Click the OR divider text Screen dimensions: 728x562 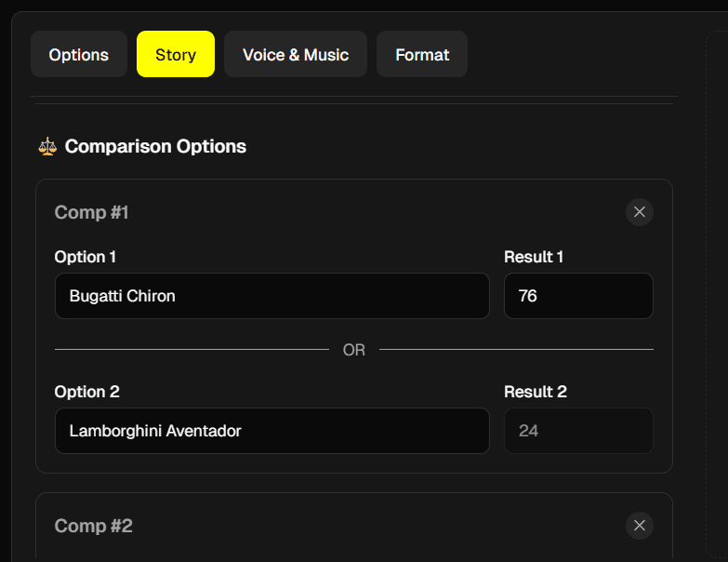click(354, 350)
